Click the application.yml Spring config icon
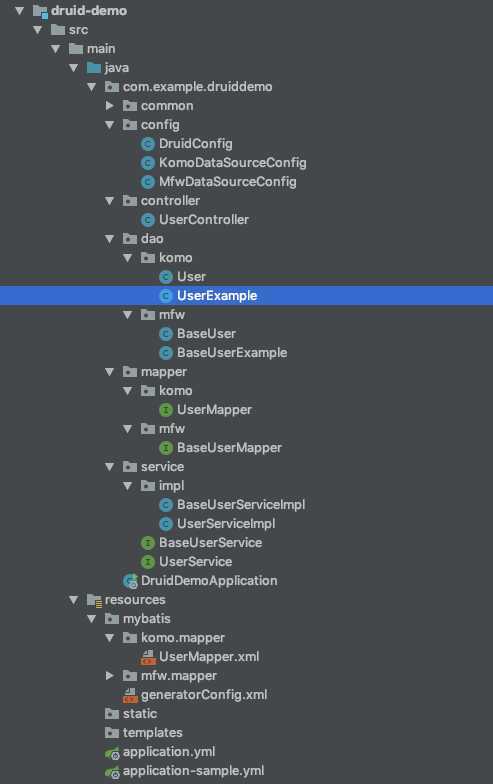The image size is (493, 784). pyautogui.click(x=112, y=752)
